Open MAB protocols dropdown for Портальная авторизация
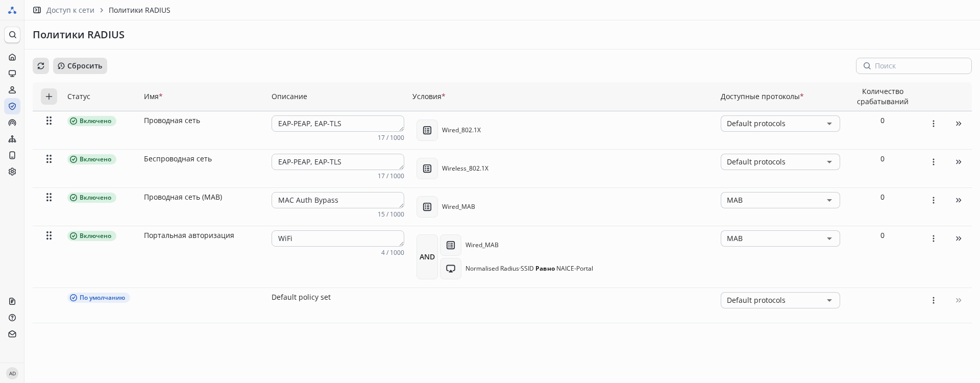Image resolution: width=980 pixels, height=383 pixels. click(780, 238)
